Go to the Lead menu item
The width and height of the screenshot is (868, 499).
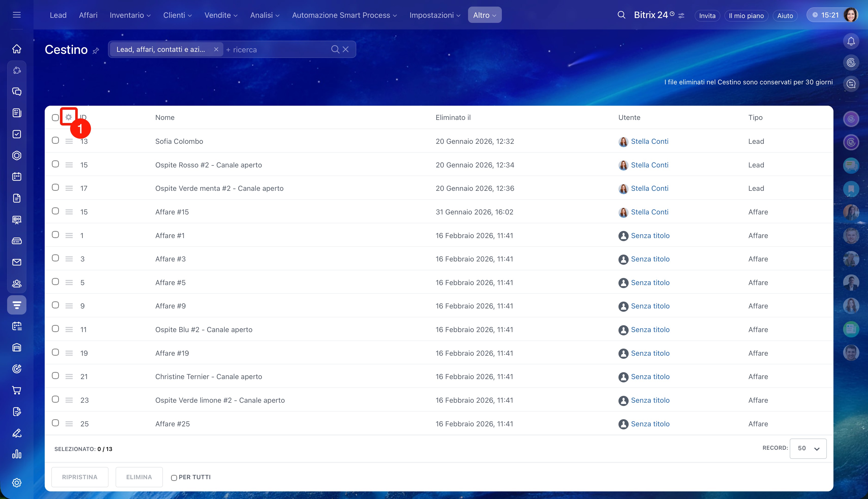[58, 15]
